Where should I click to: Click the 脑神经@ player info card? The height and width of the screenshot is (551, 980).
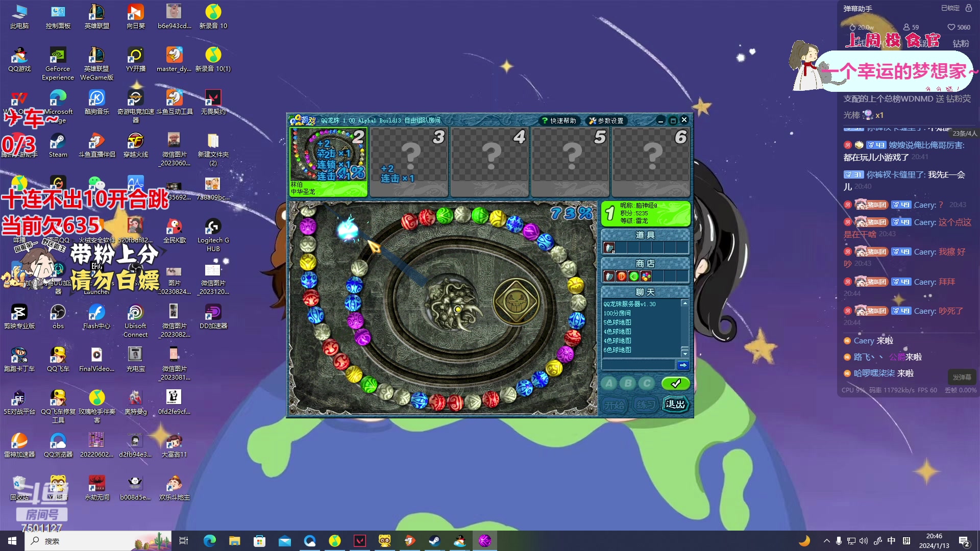646,213
